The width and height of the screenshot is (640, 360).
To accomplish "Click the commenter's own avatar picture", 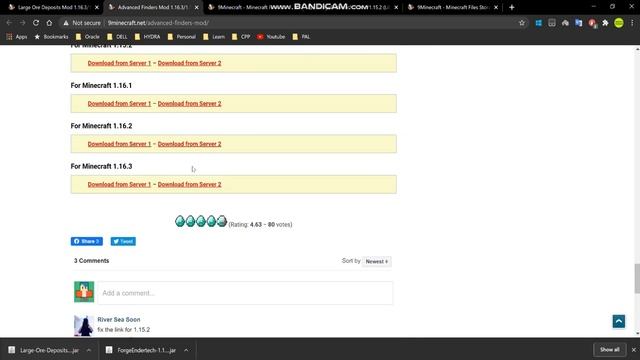I will (84, 292).
